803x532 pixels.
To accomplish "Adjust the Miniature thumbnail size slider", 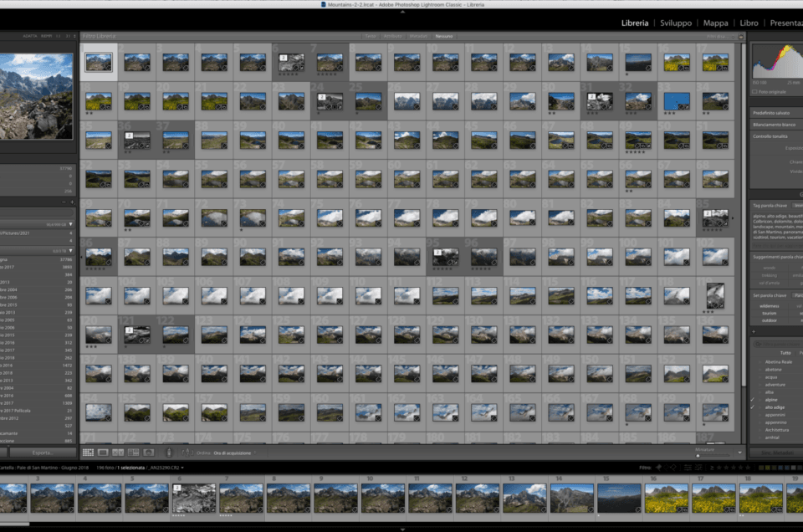I will (x=713, y=455).
